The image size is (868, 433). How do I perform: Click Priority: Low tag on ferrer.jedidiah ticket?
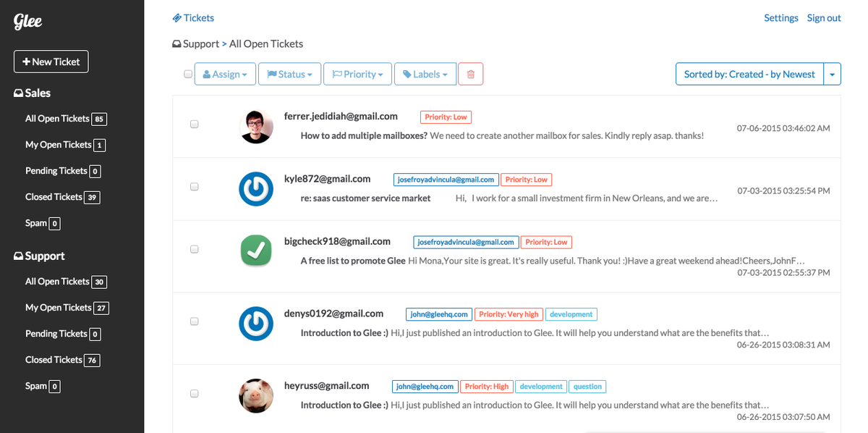click(x=446, y=117)
